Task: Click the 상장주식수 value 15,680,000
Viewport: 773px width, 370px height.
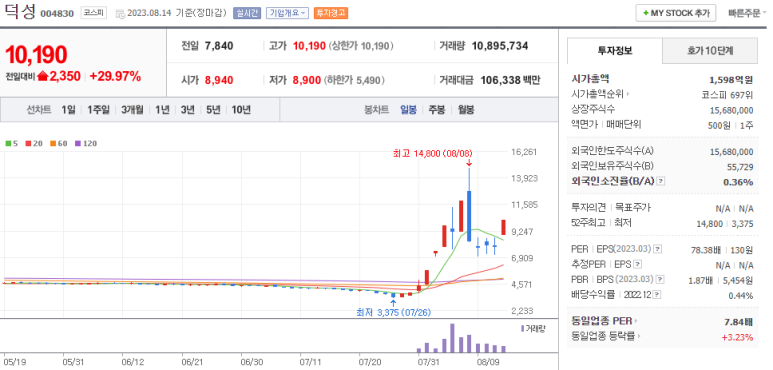Action: [x=732, y=109]
